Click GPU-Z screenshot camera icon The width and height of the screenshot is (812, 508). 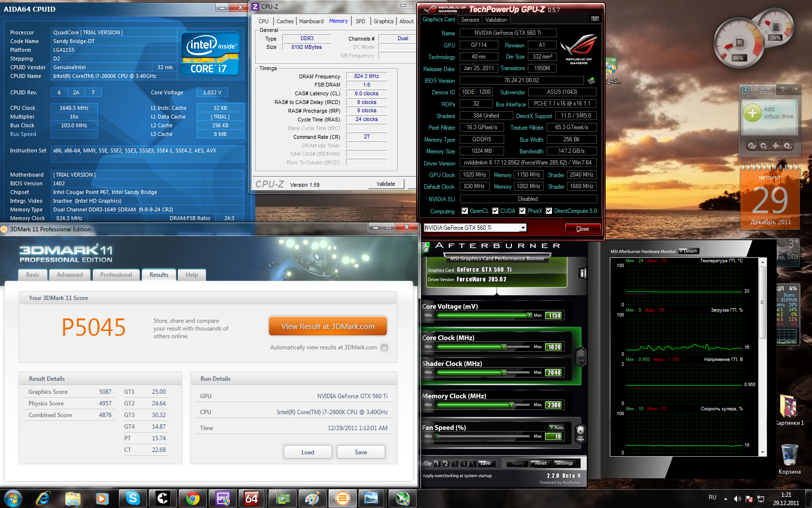[x=595, y=19]
